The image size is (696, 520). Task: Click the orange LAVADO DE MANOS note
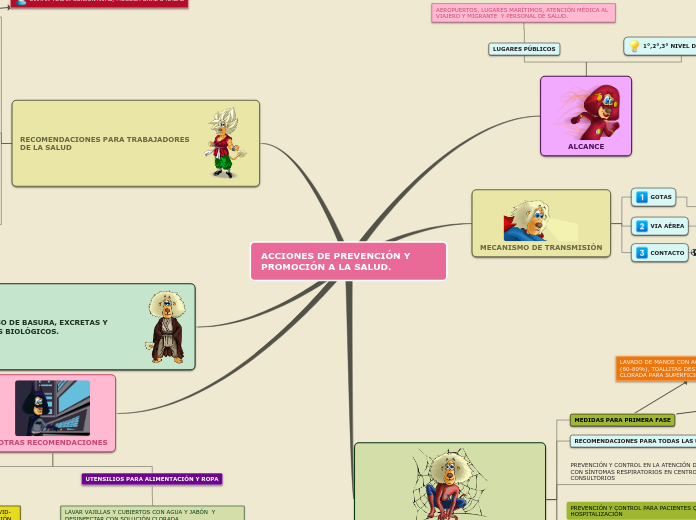(656, 369)
